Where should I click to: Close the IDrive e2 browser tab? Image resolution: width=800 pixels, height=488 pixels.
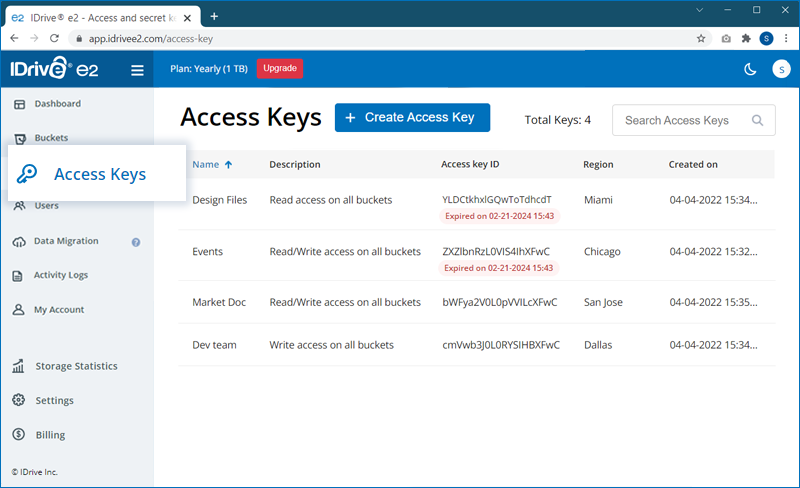187,18
